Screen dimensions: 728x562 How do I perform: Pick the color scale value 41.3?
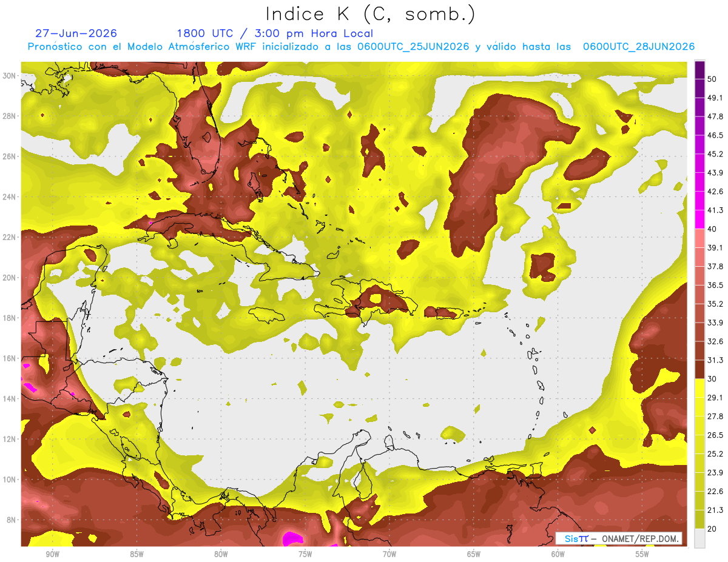[x=715, y=210]
